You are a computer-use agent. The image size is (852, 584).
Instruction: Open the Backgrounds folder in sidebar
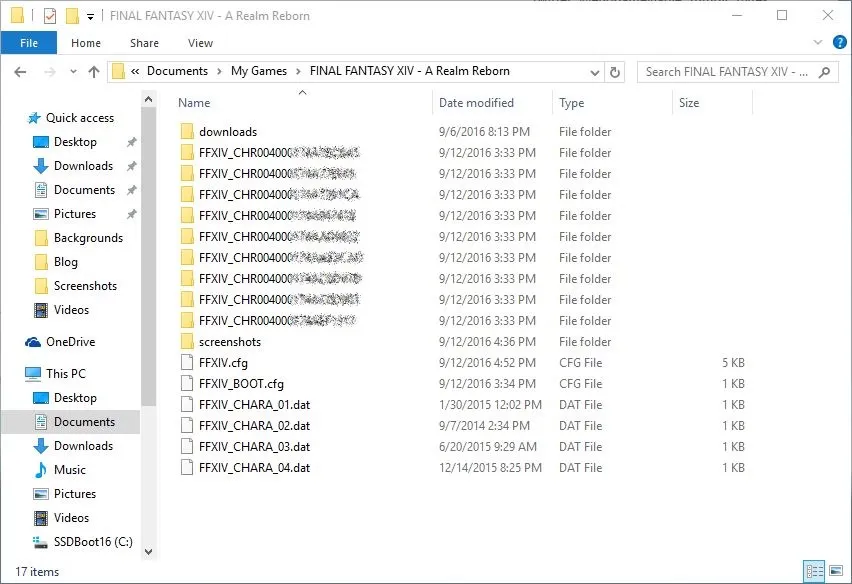pos(88,238)
